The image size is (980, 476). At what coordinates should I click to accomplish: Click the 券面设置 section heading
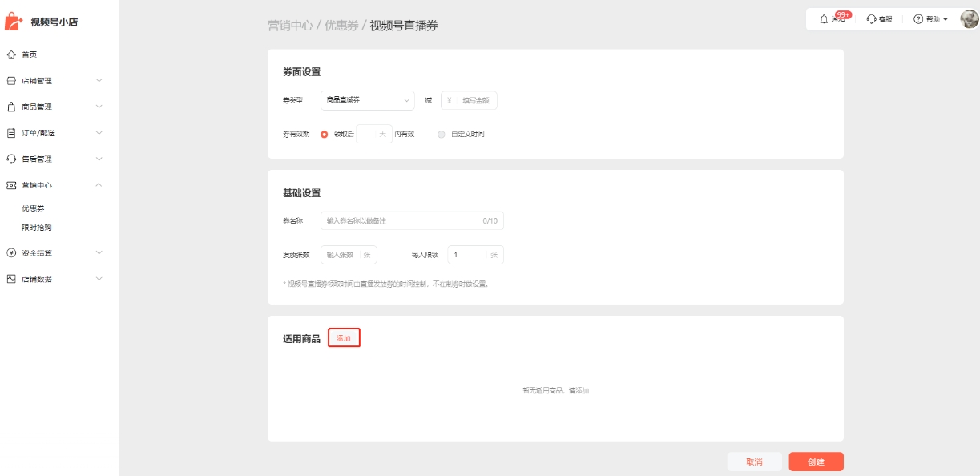click(301, 72)
